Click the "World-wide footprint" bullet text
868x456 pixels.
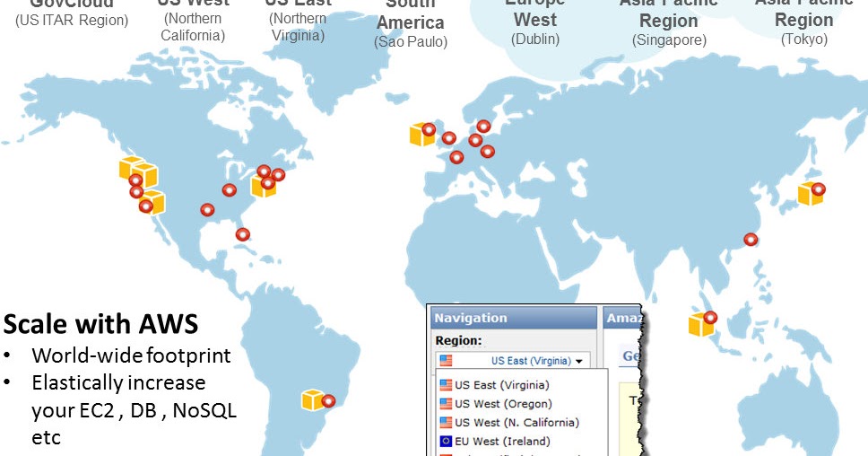click(x=131, y=355)
